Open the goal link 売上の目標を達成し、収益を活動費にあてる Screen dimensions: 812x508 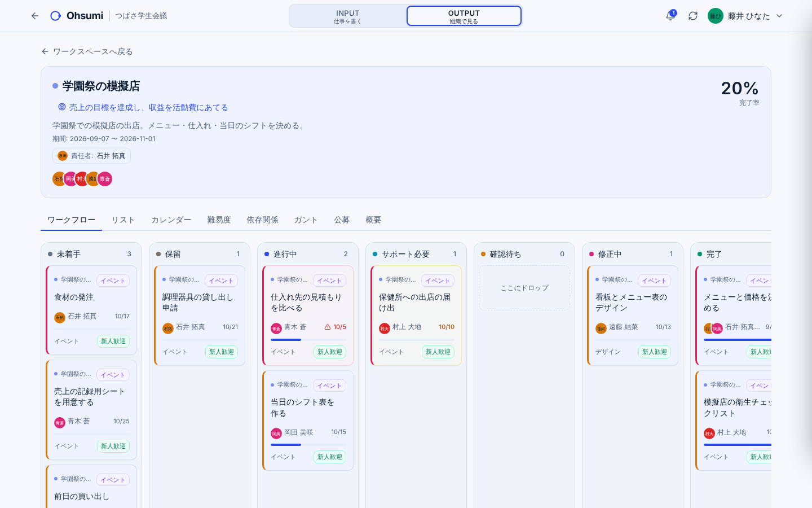pyautogui.click(x=148, y=107)
